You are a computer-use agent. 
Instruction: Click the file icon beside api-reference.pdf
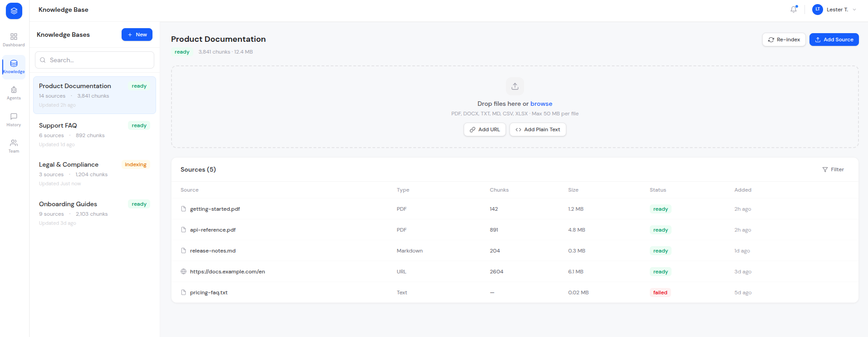coord(183,230)
